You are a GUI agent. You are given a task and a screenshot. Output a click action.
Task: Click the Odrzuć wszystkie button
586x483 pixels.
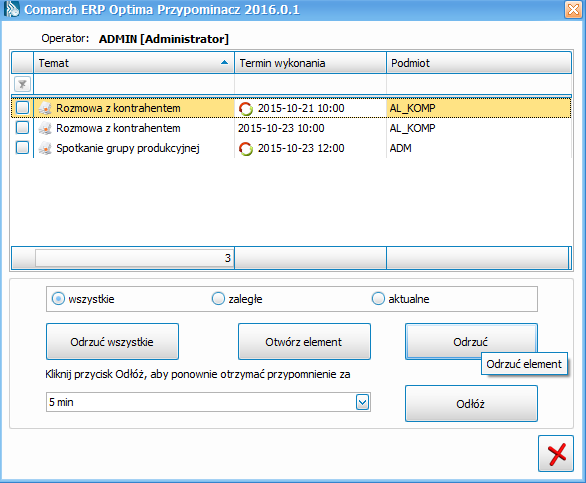point(112,342)
